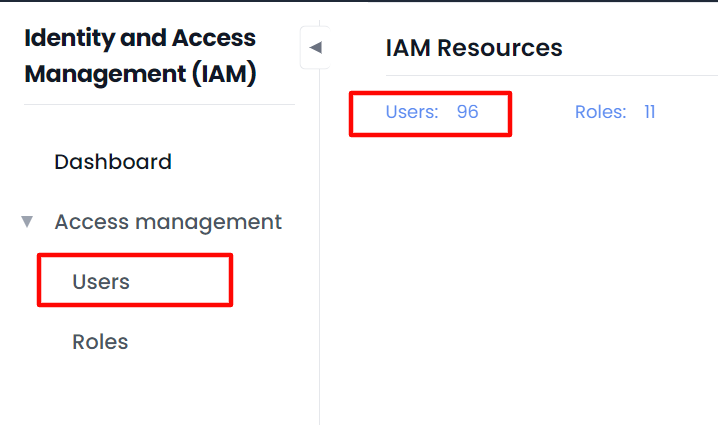The width and height of the screenshot is (718, 425).
Task: Click the roles count 11
Action: click(x=650, y=112)
